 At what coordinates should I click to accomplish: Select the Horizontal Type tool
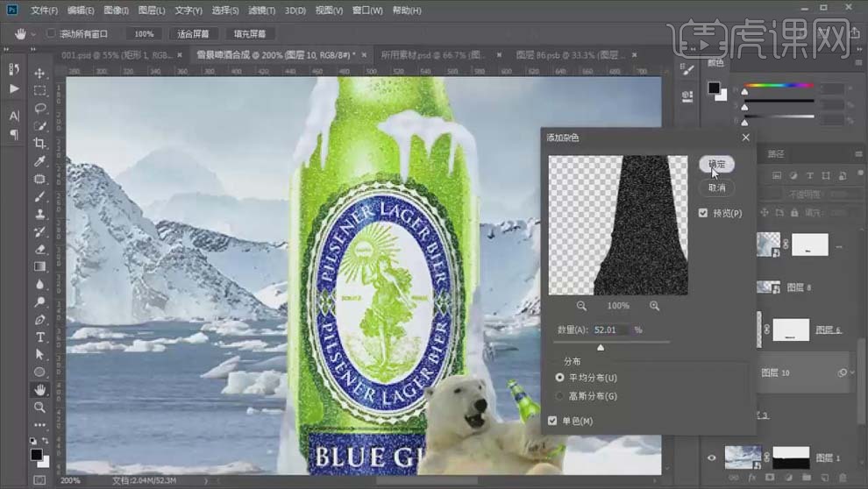tap(40, 337)
